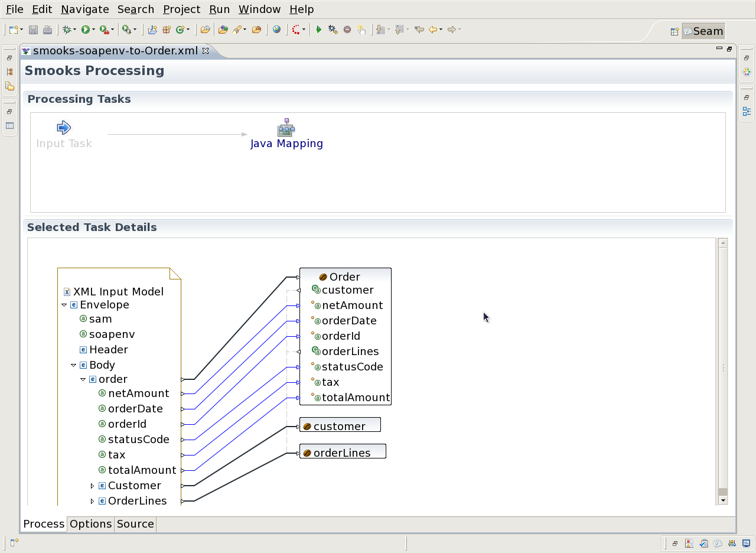This screenshot has height=553, width=756.
Task: Click the small green resume arrow icon
Action: (x=319, y=30)
